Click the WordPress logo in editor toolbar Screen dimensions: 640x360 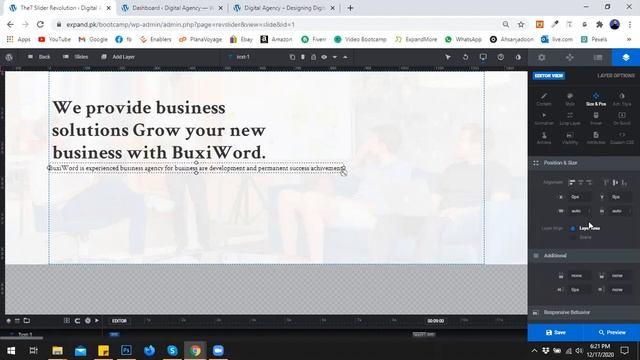[x=9, y=57]
